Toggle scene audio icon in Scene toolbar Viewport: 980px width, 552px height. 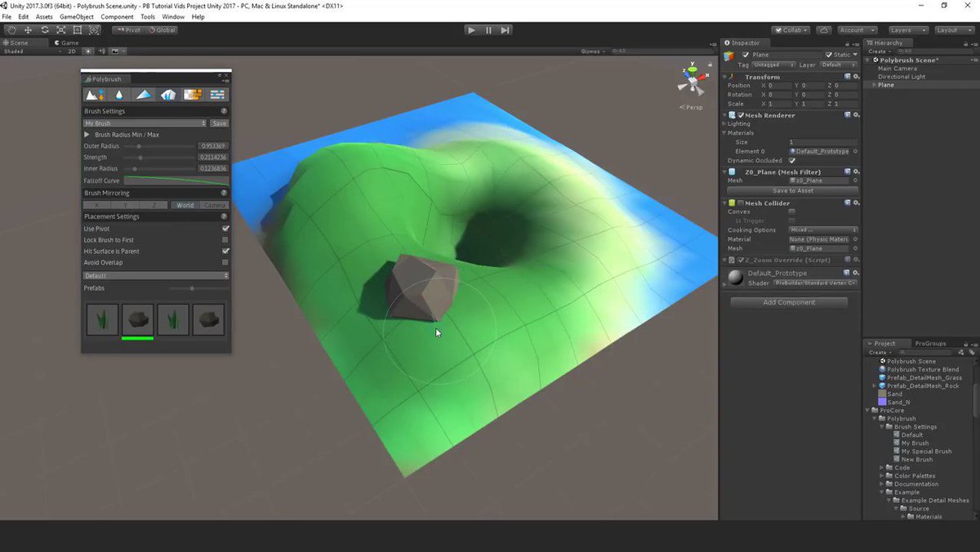[101, 51]
